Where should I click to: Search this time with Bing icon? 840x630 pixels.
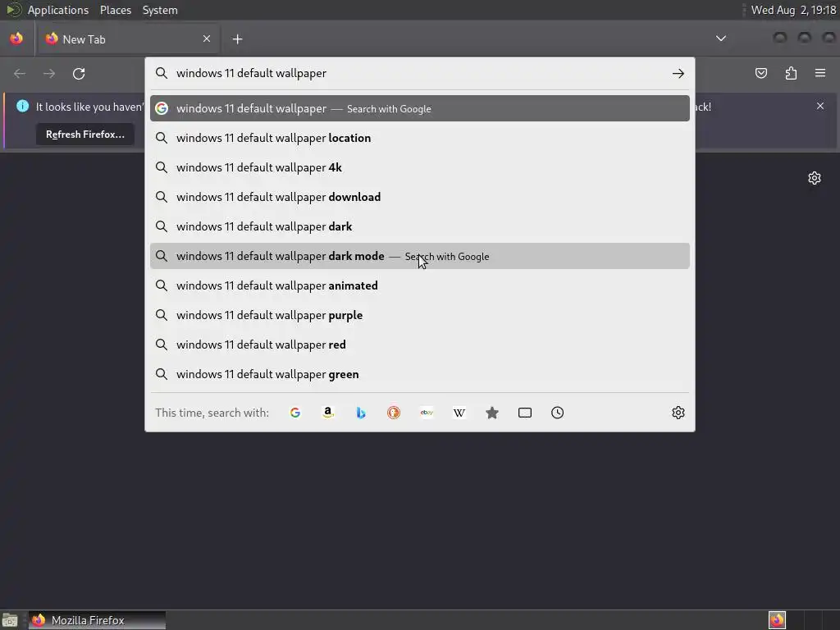(x=361, y=413)
